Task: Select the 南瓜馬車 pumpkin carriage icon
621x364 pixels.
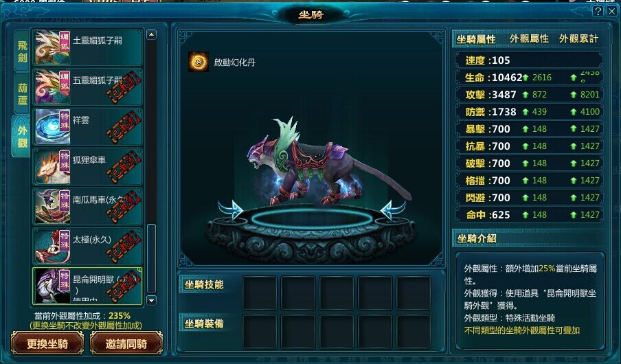Action: [x=52, y=206]
